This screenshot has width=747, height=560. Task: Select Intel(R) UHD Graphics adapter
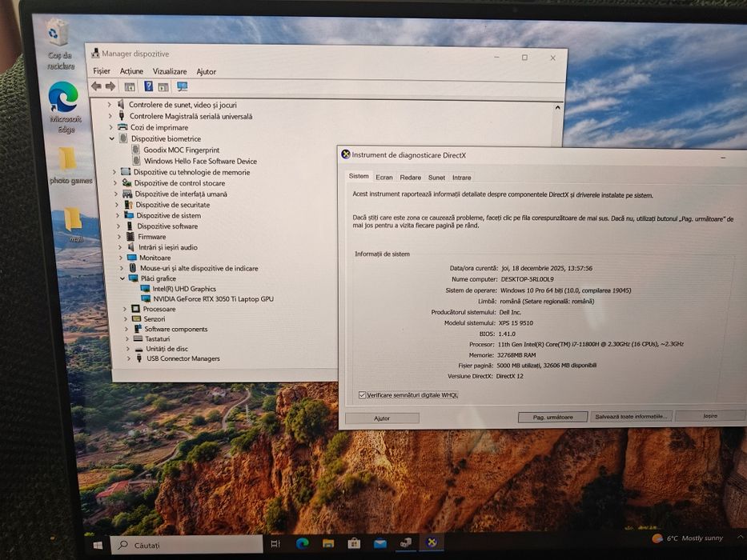point(184,289)
